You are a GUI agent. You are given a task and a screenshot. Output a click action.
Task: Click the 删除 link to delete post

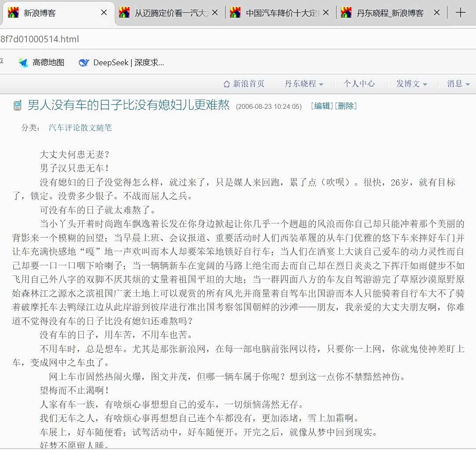tap(346, 106)
